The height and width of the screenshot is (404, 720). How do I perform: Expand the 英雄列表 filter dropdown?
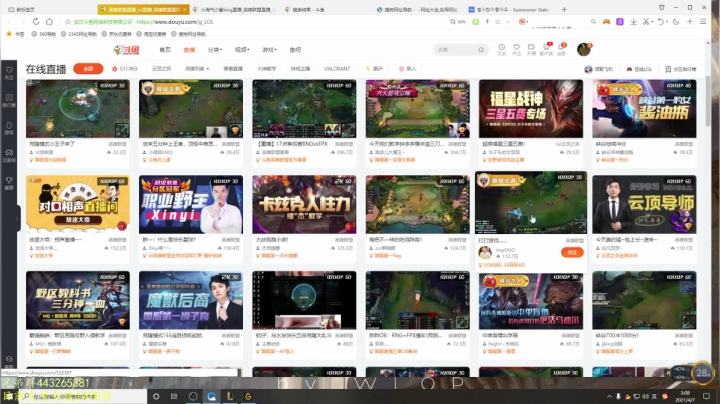click(197, 69)
